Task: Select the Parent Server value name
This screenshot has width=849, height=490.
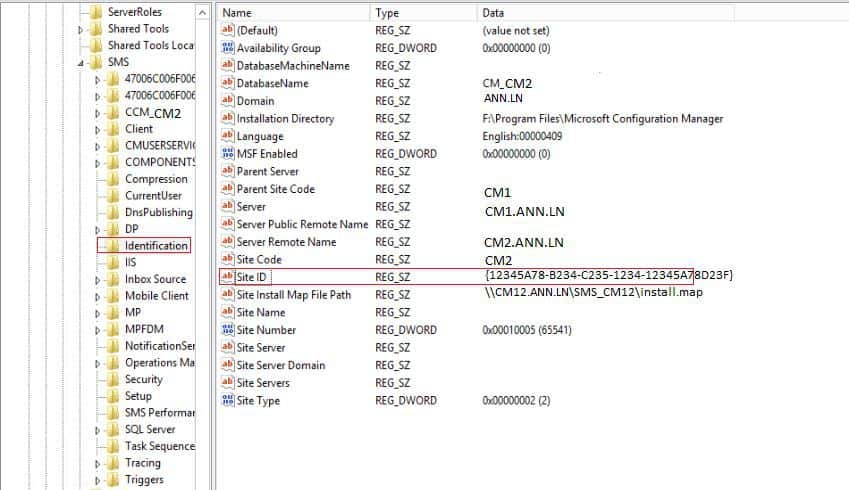Action: [267, 171]
